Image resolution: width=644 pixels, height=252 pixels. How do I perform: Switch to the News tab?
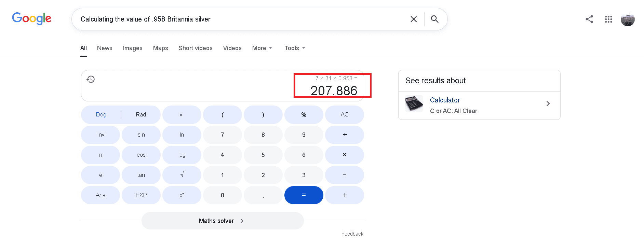pyautogui.click(x=105, y=48)
